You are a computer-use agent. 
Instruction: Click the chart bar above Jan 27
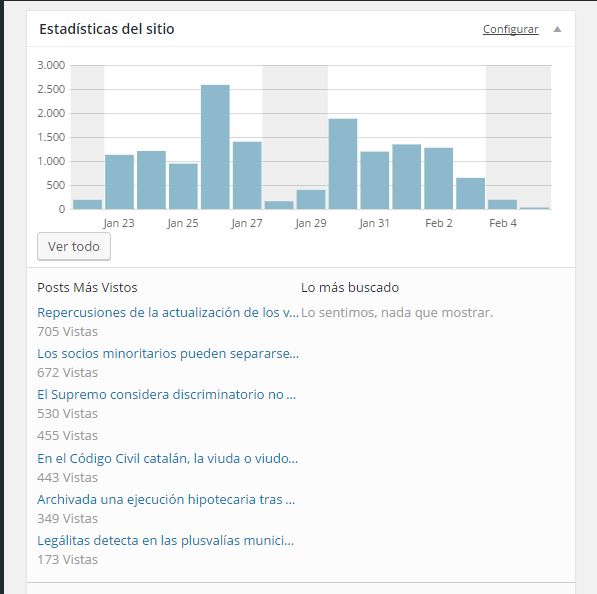click(x=247, y=176)
